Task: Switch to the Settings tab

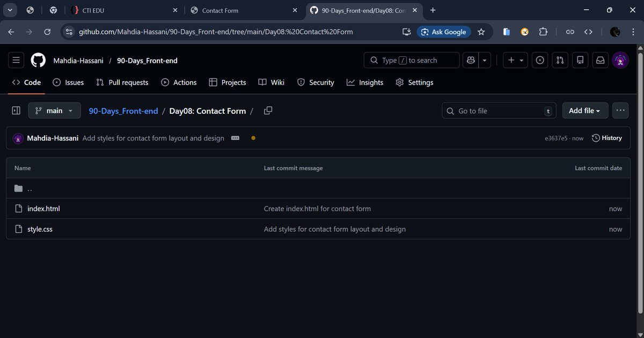Action: pos(414,82)
